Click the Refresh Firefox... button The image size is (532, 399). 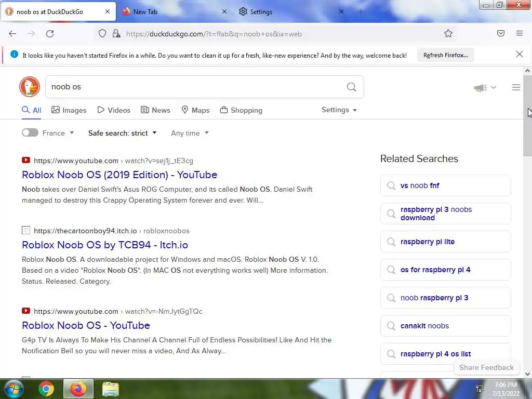click(x=445, y=55)
